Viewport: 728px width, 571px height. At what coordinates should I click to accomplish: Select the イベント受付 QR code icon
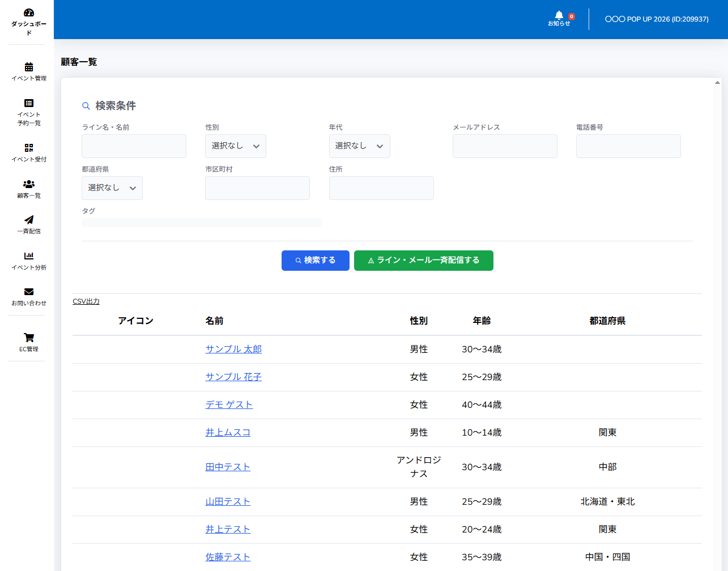29,148
